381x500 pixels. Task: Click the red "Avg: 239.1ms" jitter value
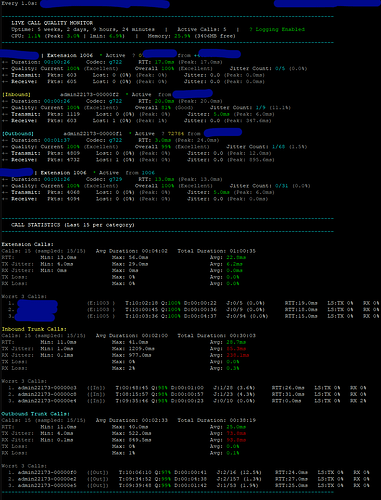click(229, 355)
